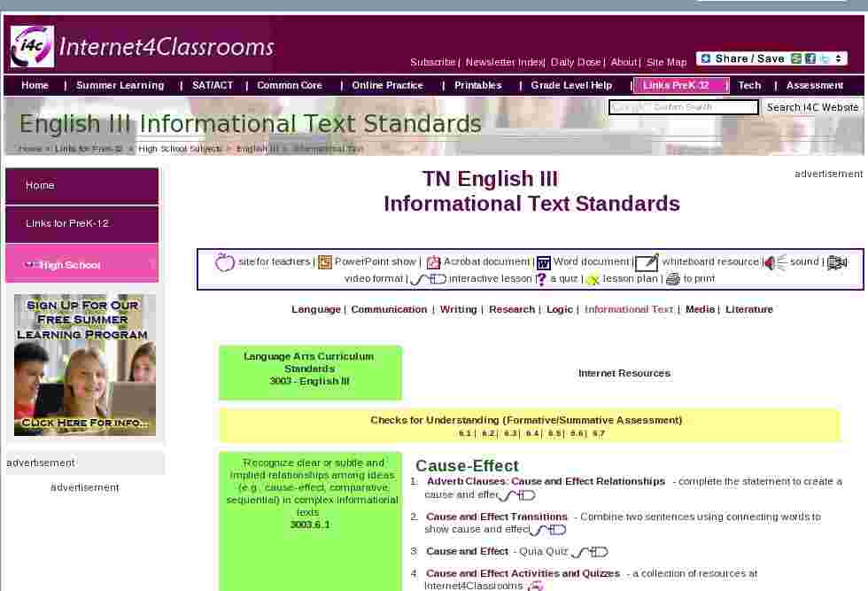Screen dimensions: 868x591
Task: Click High School Subjects breadcrumb link
Action: pyautogui.click(x=180, y=149)
